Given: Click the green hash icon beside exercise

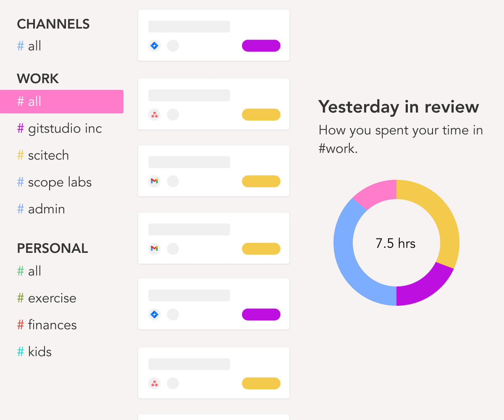Looking at the screenshot, I should [x=20, y=298].
